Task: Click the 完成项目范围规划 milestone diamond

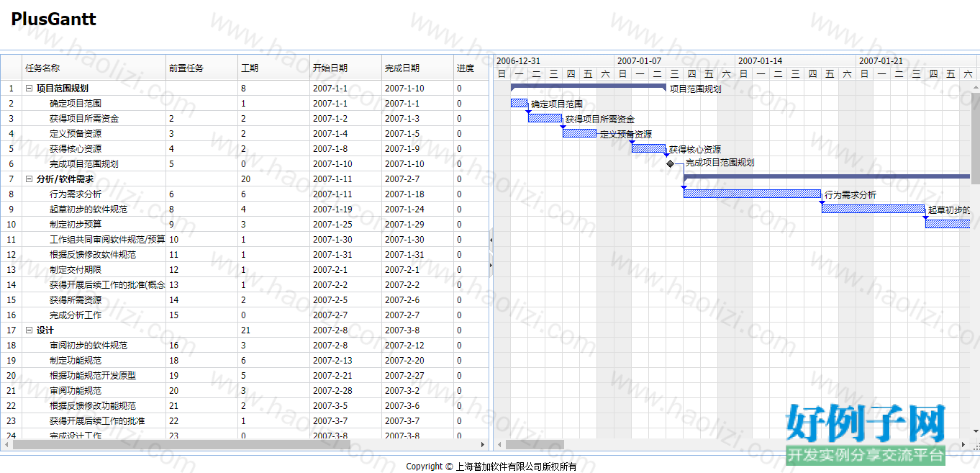Action: (x=670, y=163)
